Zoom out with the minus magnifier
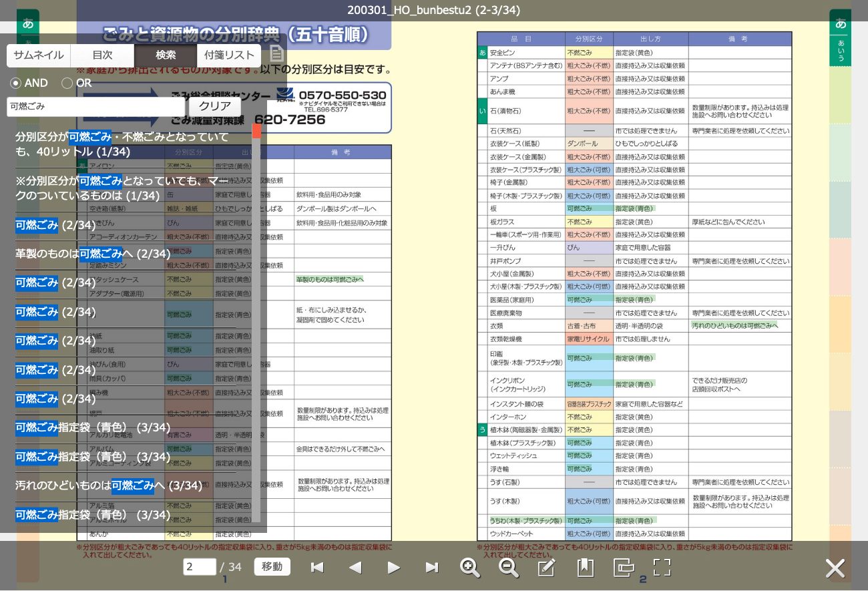Image resolution: width=868 pixels, height=591 pixels. [509, 568]
